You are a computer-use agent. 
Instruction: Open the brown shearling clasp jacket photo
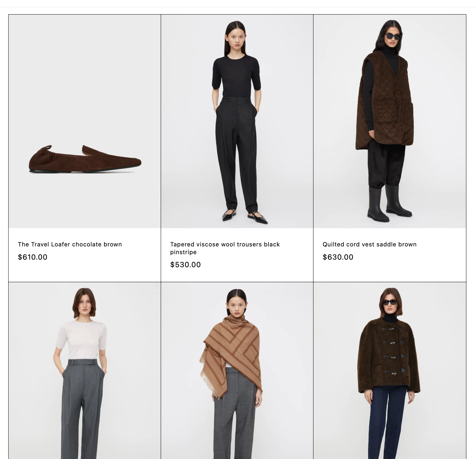pyautogui.click(x=390, y=371)
